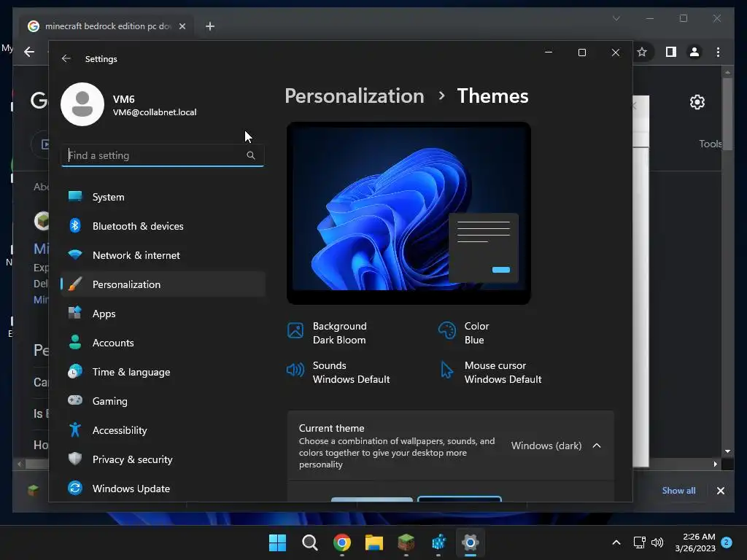Click Show all in Chrome downloads bar
The image size is (747, 560).
(678, 491)
